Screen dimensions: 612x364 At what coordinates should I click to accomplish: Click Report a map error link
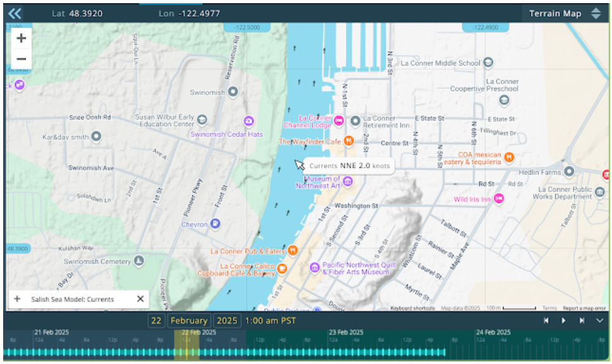pyautogui.click(x=584, y=308)
